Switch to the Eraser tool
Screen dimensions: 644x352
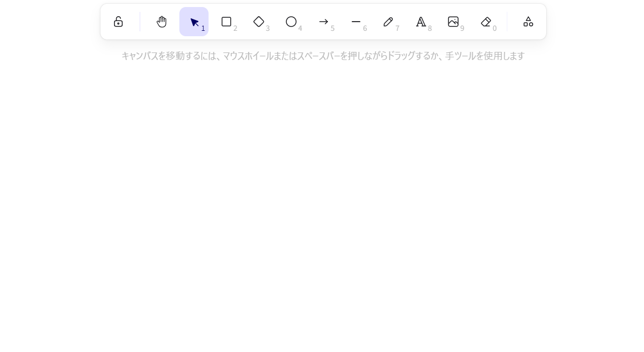[486, 22]
